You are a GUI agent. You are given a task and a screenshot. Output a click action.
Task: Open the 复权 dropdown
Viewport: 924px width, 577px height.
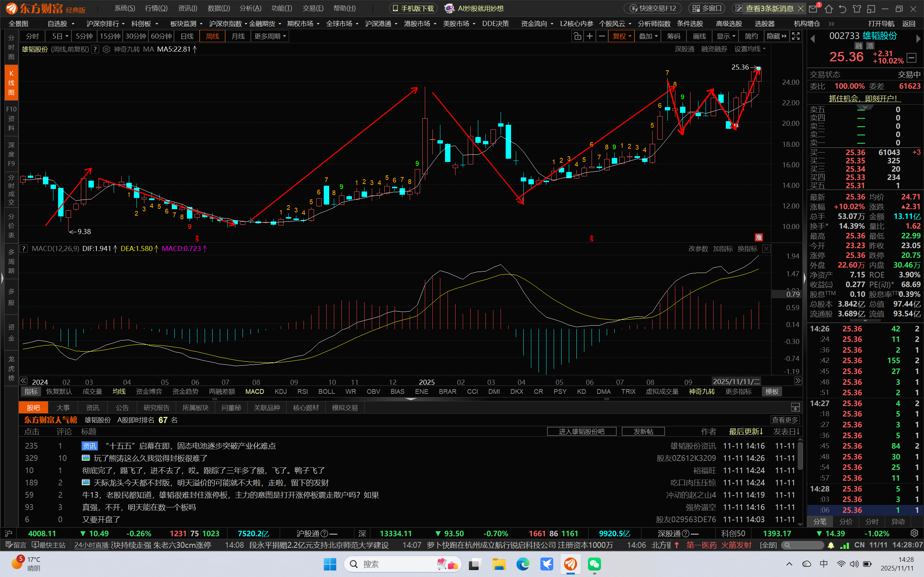point(622,36)
